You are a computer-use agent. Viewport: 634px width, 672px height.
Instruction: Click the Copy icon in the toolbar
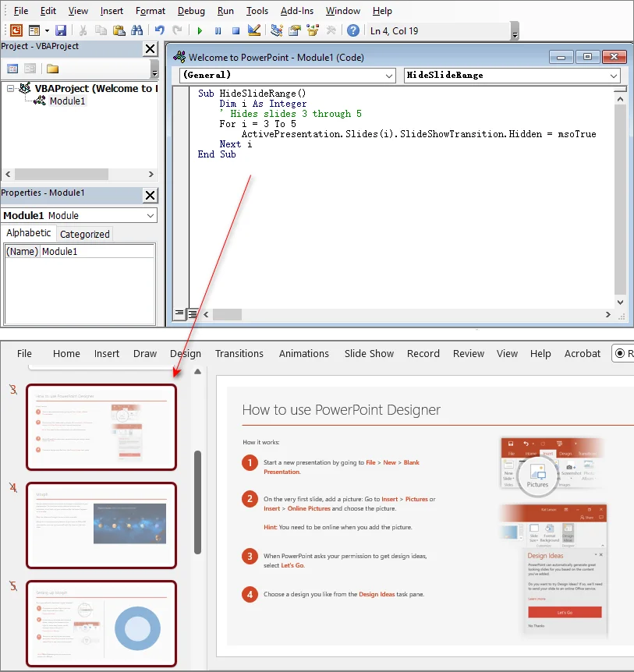[x=101, y=30]
